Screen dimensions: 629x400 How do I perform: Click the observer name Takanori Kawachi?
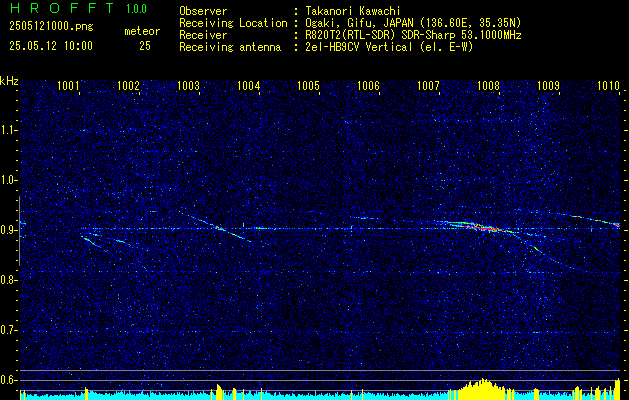353,11
